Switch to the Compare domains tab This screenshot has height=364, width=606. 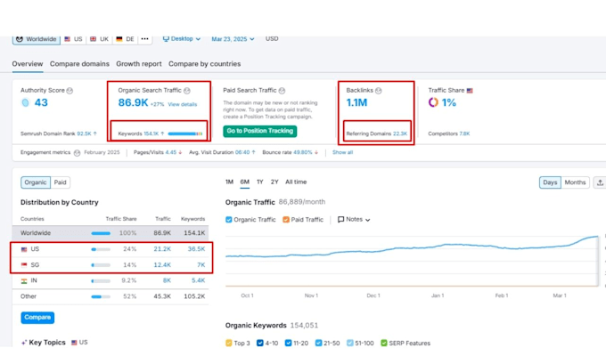coord(79,64)
